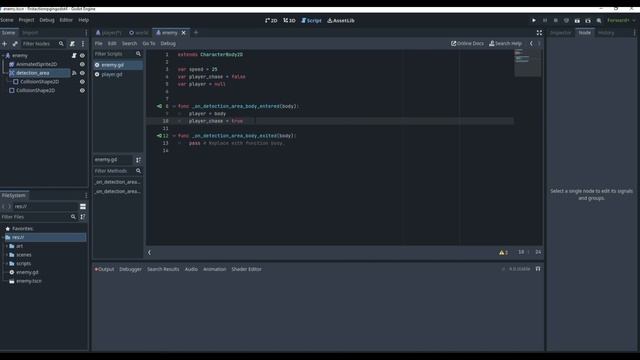Toggle scripts panel with bottom-left arrow
This screenshot has height=360, width=640.
click(x=149, y=253)
